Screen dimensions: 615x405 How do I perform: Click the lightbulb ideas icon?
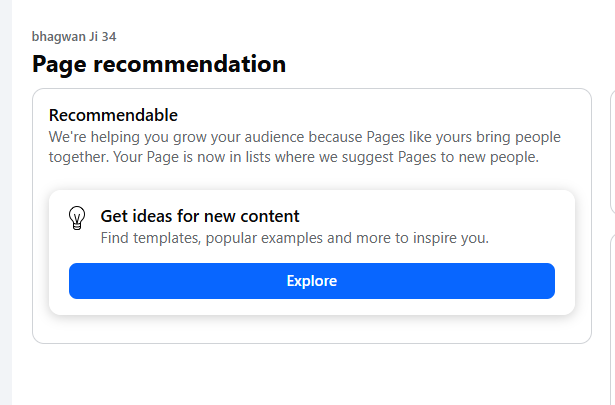77,218
